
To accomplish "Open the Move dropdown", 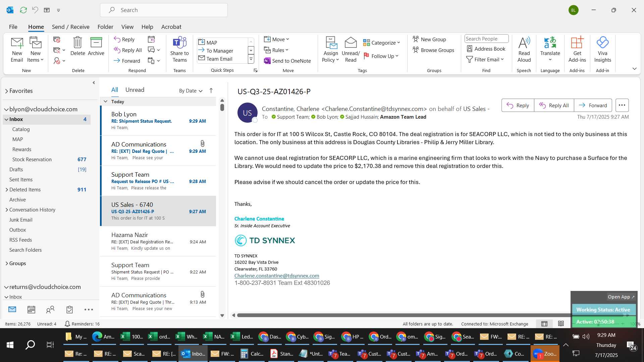I will (276, 39).
